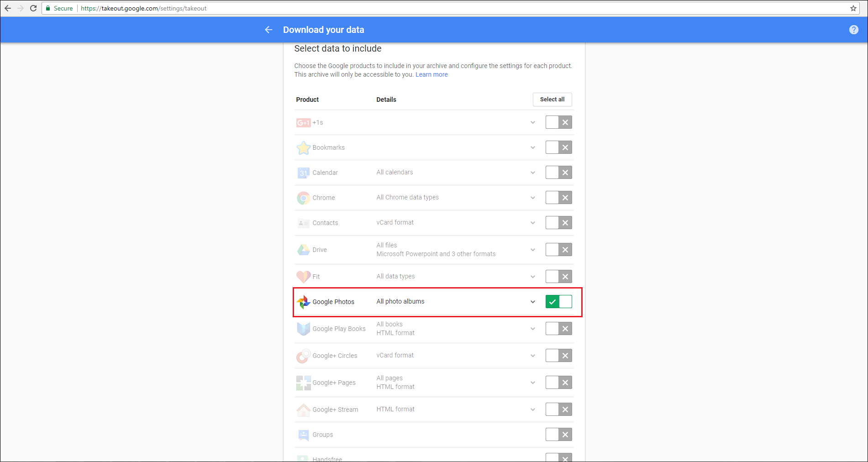Expand Google Photos albums chevron
Screen dimensions: 868x462
pyautogui.click(x=533, y=302)
